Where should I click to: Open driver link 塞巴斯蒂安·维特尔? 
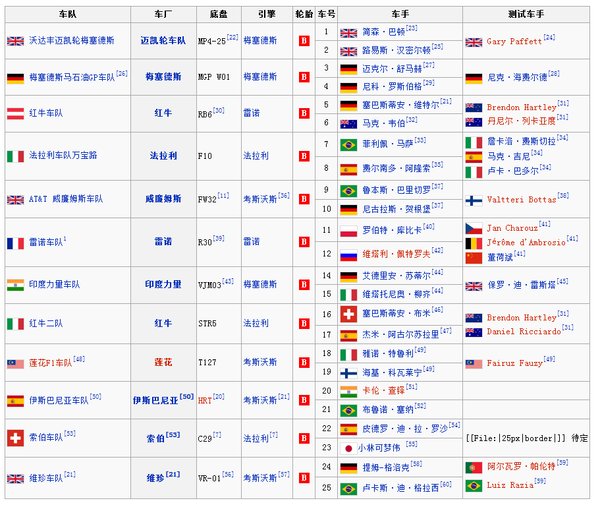pos(401,105)
